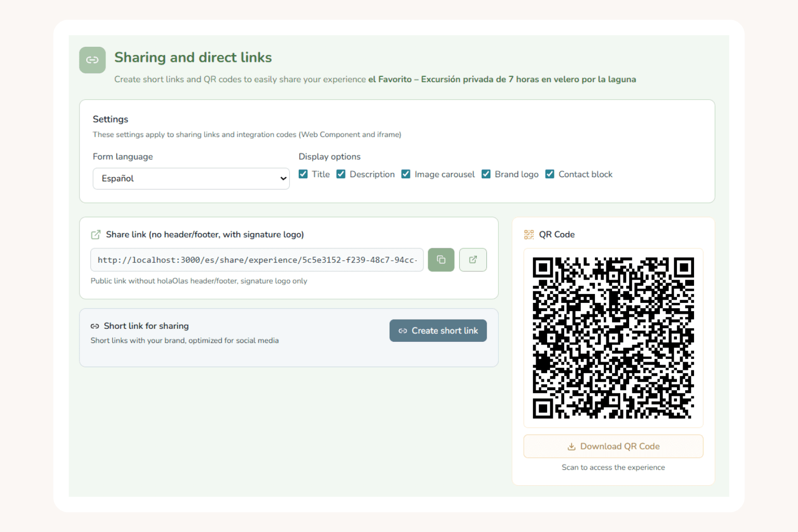Click the QR code image
This screenshot has width=798, height=532.
coord(613,338)
